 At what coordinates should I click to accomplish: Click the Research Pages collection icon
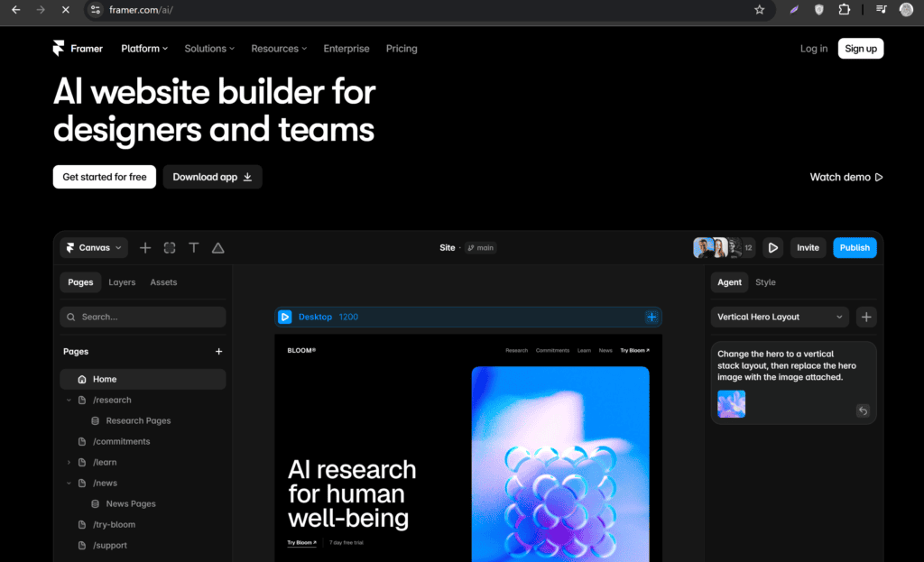click(96, 420)
